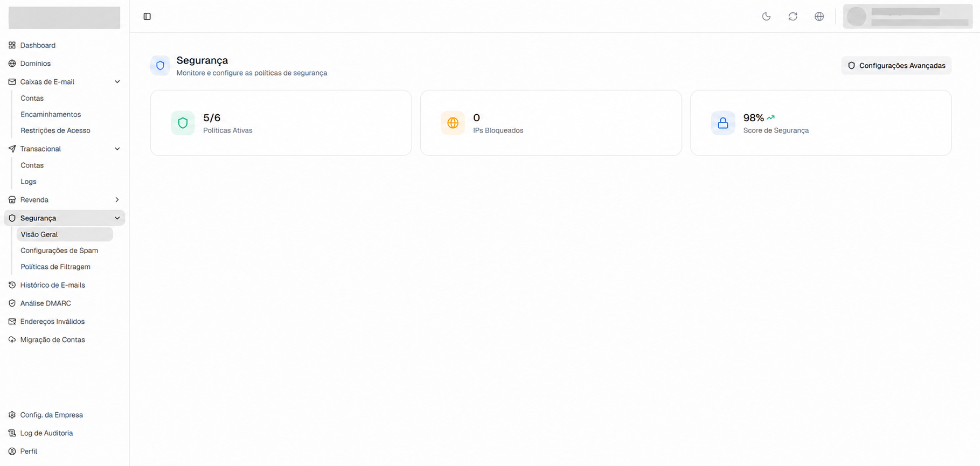Click the Config. da Empresa gear icon

click(12, 415)
